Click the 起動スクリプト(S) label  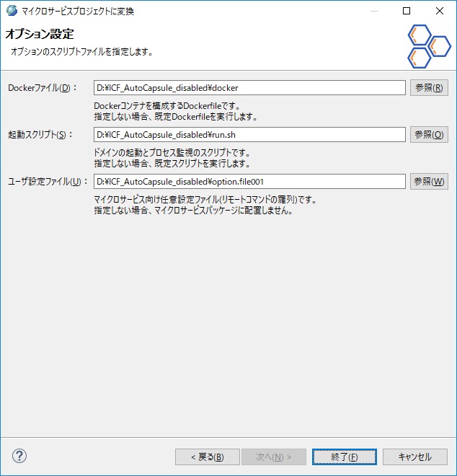40,135
